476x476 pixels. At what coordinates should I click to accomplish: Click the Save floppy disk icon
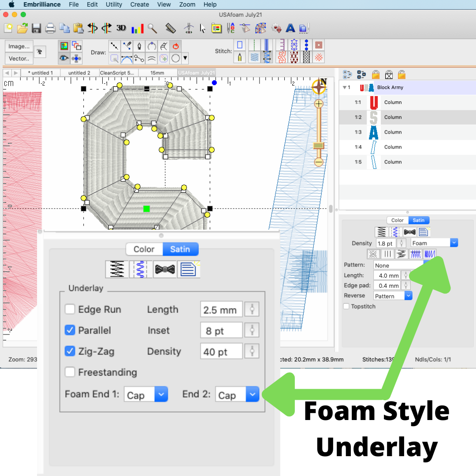click(x=36, y=29)
